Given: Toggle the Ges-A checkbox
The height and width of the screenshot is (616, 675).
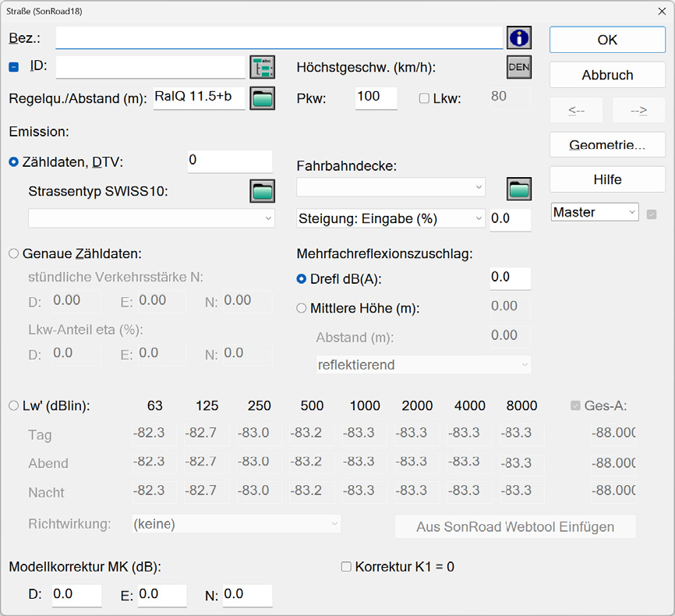Looking at the screenshot, I should [x=575, y=405].
